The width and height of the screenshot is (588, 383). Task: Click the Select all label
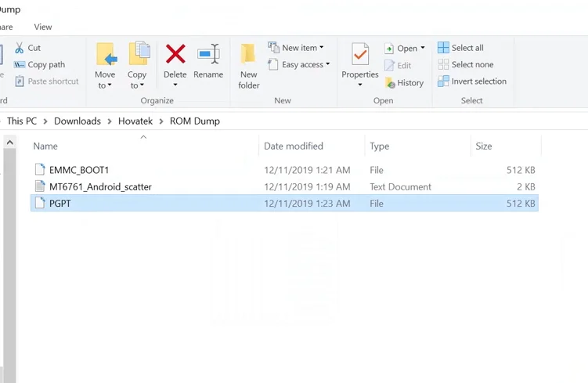467,48
